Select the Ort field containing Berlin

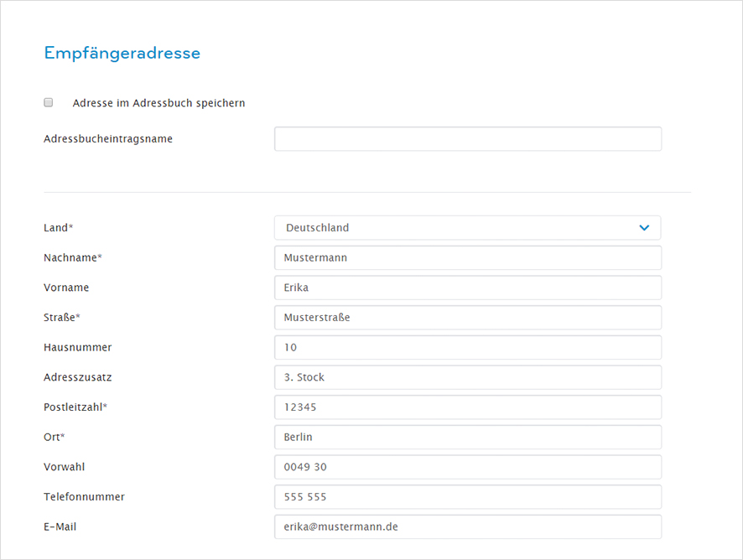click(x=467, y=437)
